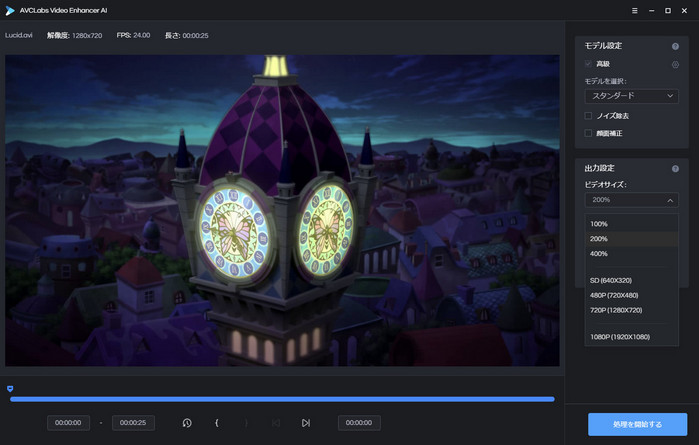Viewport: 699px width, 445px height.
Task: Set trim end with the right brace icon
Action: point(246,423)
